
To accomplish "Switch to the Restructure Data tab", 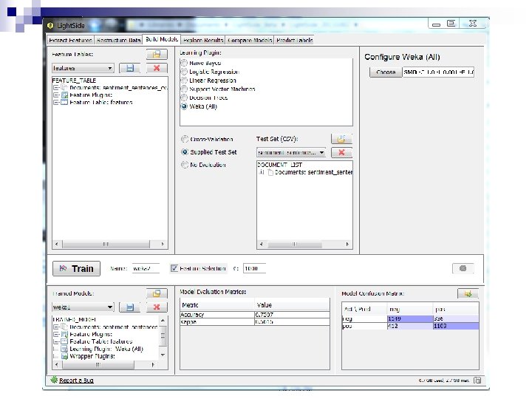I will tap(118, 40).
